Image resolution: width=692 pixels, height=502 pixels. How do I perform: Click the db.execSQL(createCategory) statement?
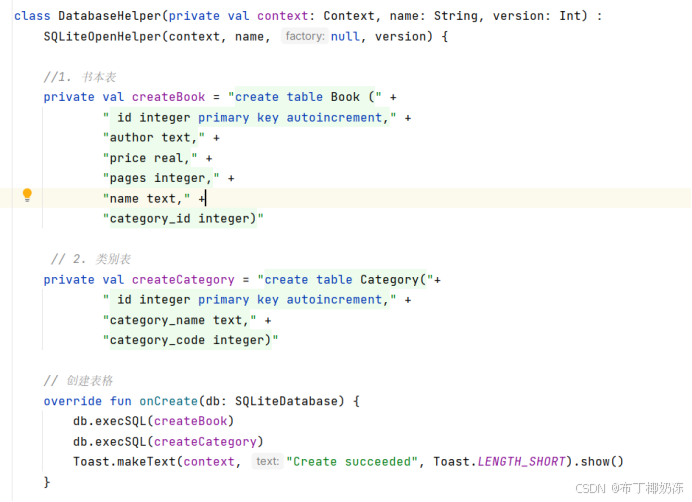click(x=168, y=442)
